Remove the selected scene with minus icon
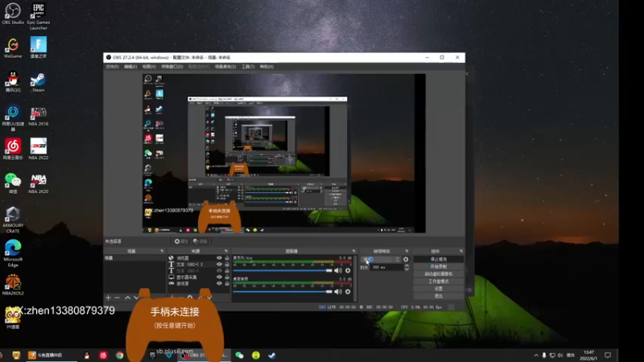Screen dimensions: 644x362 point(118,298)
